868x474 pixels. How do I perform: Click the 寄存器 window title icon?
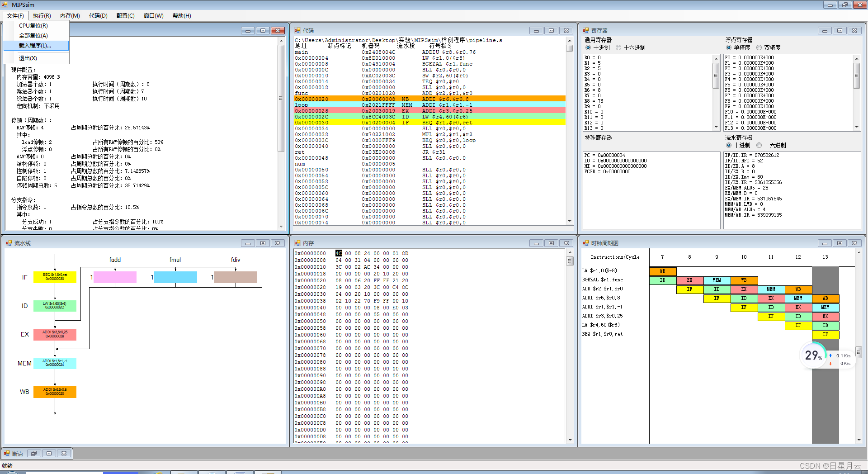pyautogui.click(x=586, y=31)
